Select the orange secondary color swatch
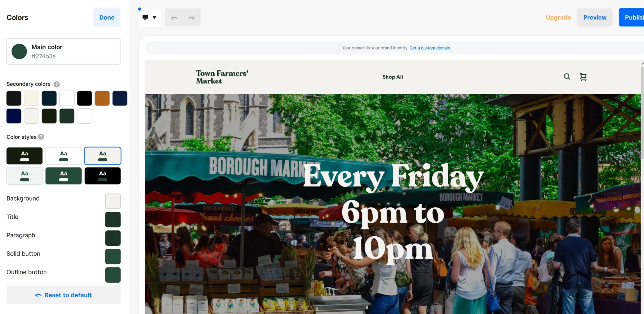 102,98
